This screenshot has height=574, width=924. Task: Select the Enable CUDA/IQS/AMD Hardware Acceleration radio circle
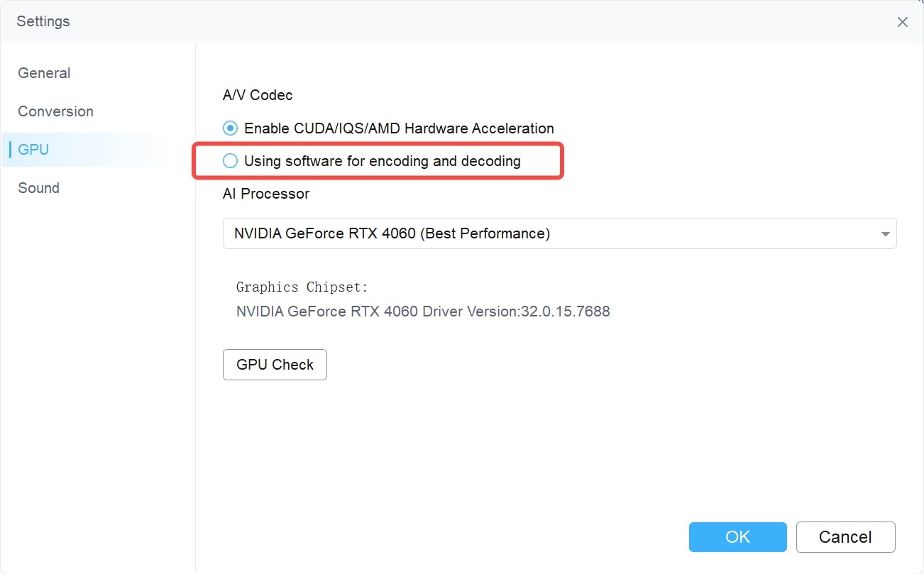click(x=230, y=128)
